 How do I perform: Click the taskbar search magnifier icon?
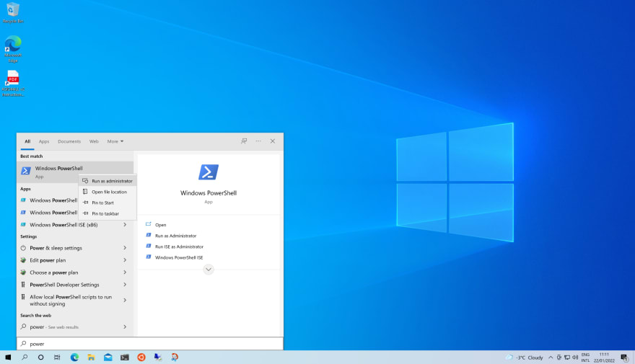coord(25,357)
